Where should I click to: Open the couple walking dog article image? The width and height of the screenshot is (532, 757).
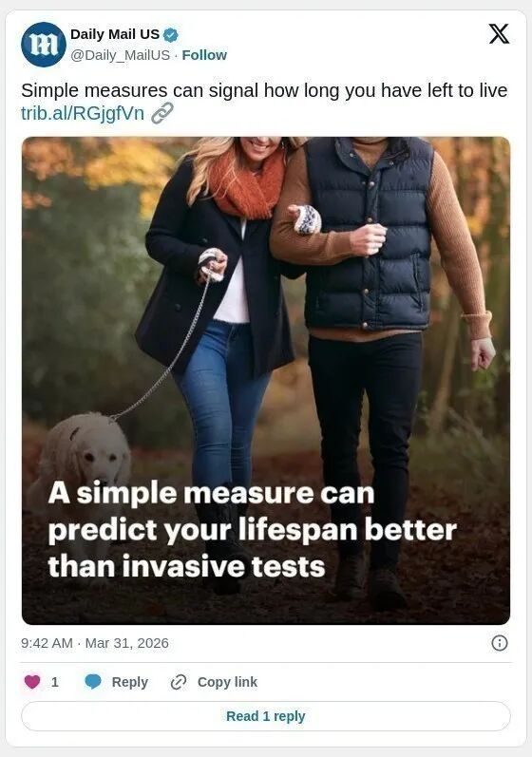click(x=265, y=381)
